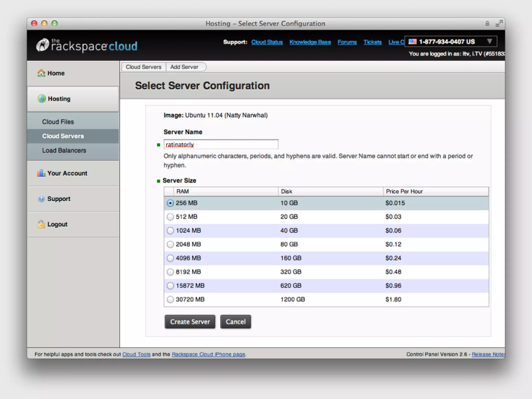Click the Cloud Servers breadcrumb tab
This screenshot has height=399, width=532.
pyautogui.click(x=143, y=67)
